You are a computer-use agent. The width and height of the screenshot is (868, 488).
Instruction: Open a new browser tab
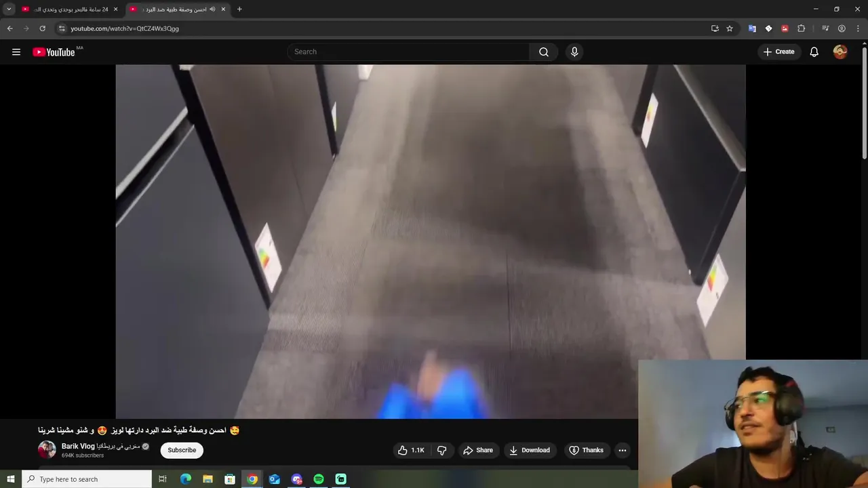239,9
